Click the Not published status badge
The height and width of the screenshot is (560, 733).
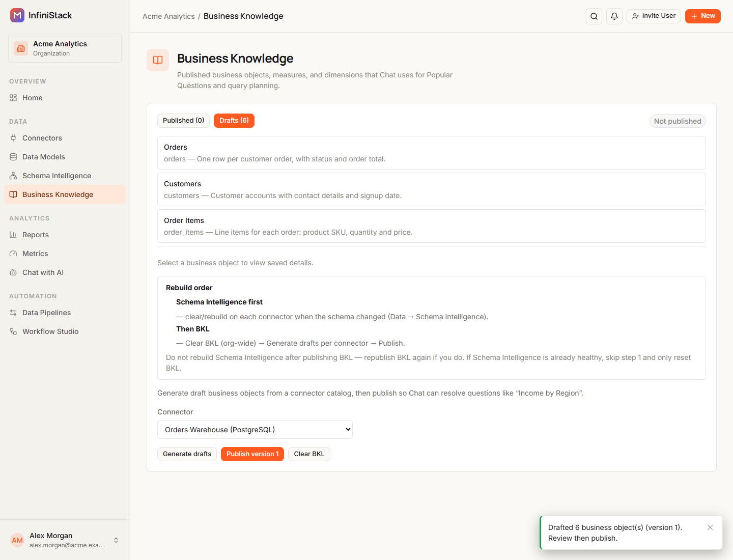[x=678, y=121]
